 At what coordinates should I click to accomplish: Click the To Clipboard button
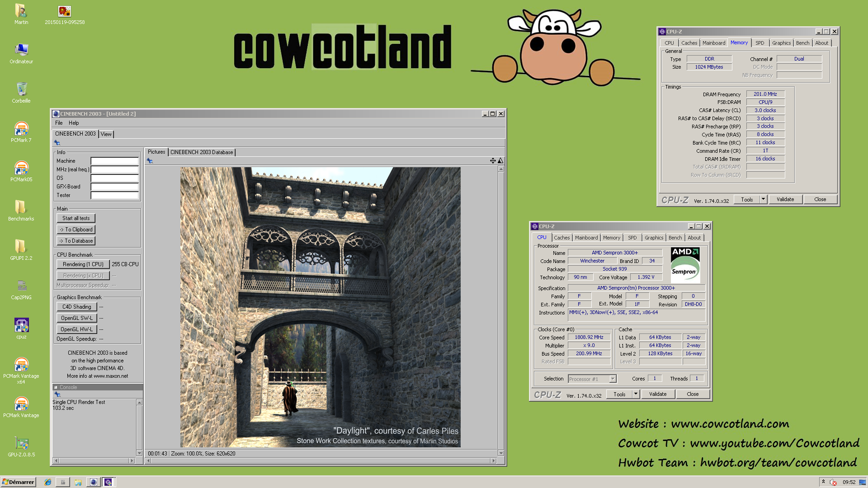coord(76,230)
